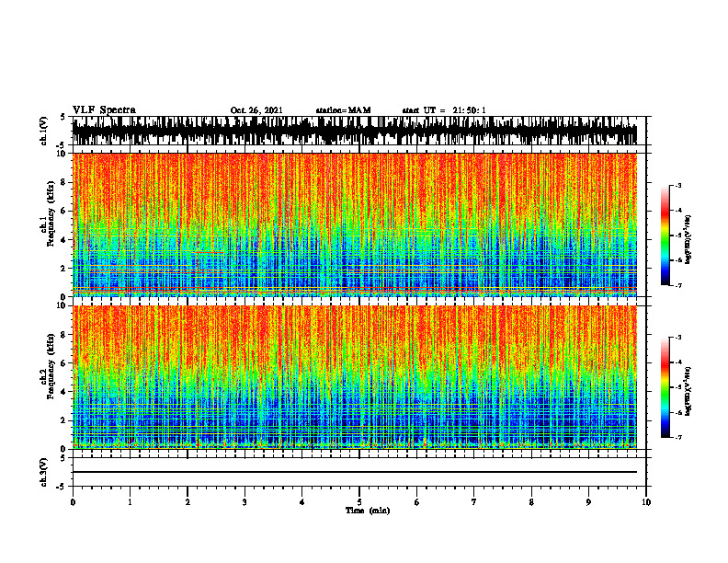Image resolution: width=728 pixels, height=563 pixels.
Task: Click the ch.1 frequency tick label "10"
Action: (63, 154)
